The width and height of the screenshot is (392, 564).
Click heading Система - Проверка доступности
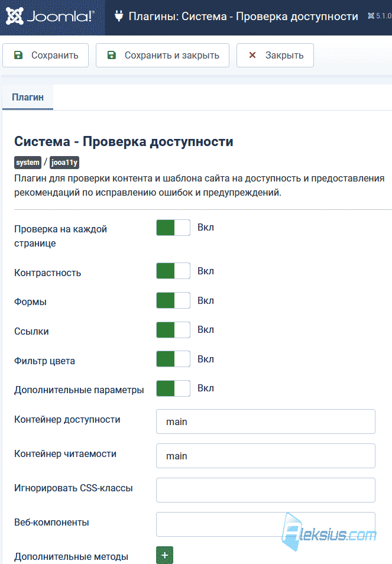pyautogui.click(x=124, y=142)
